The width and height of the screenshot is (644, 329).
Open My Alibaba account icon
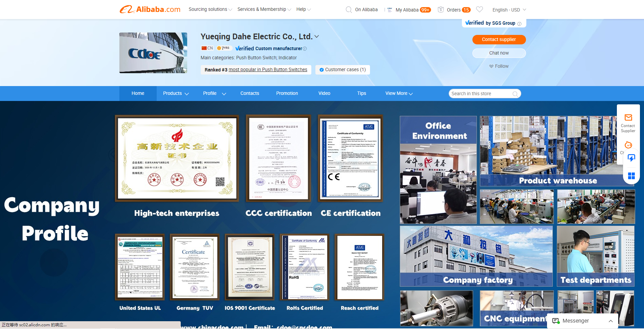point(390,9)
